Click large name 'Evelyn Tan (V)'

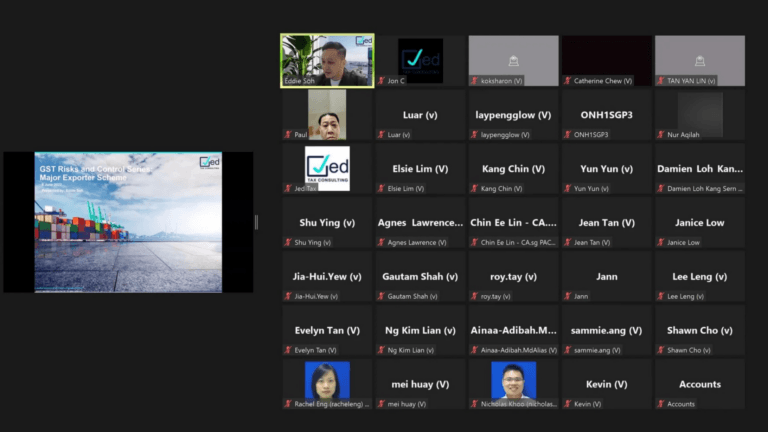click(x=327, y=331)
